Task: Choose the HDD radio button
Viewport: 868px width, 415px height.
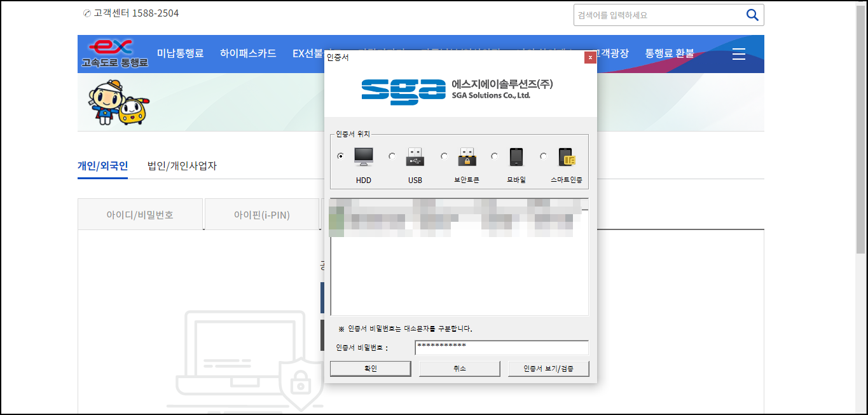Action: click(341, 156)
